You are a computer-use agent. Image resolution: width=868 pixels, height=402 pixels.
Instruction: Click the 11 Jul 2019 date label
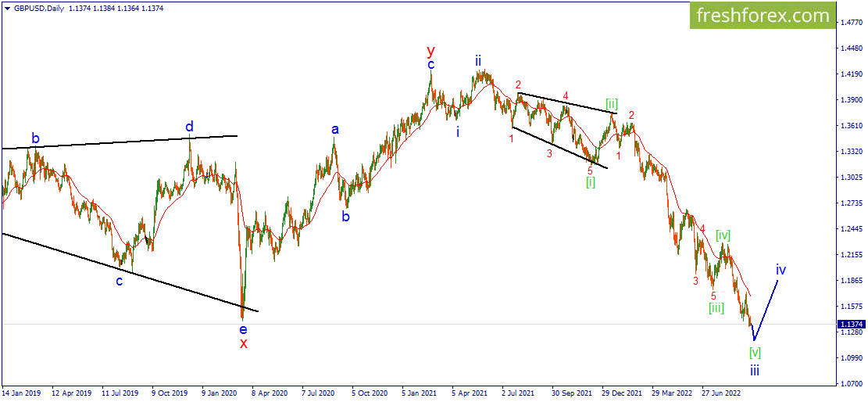coord(122,393)
